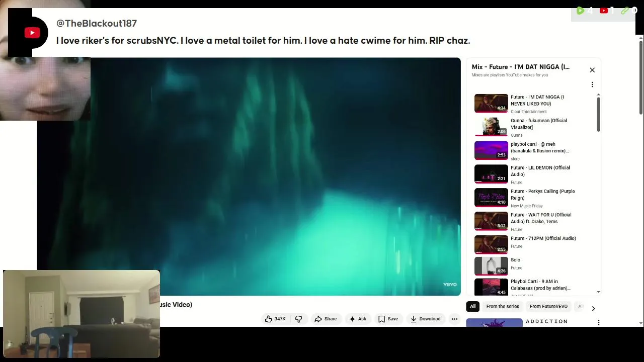Open the Share options
Viewport: 644px width, 362px height.
[x=326, y=319]
